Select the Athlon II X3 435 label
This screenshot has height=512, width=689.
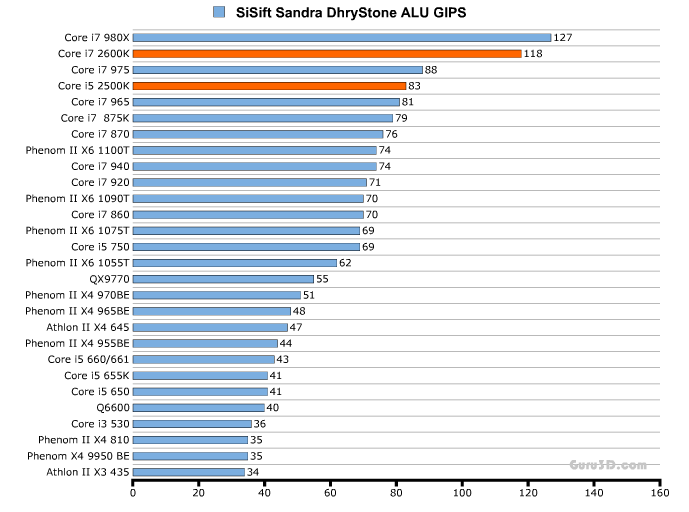(88, 472)
